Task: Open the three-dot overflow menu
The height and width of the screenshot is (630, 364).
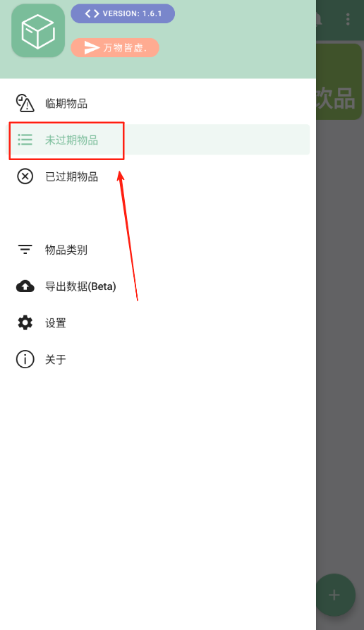Action: click(348, 19)
